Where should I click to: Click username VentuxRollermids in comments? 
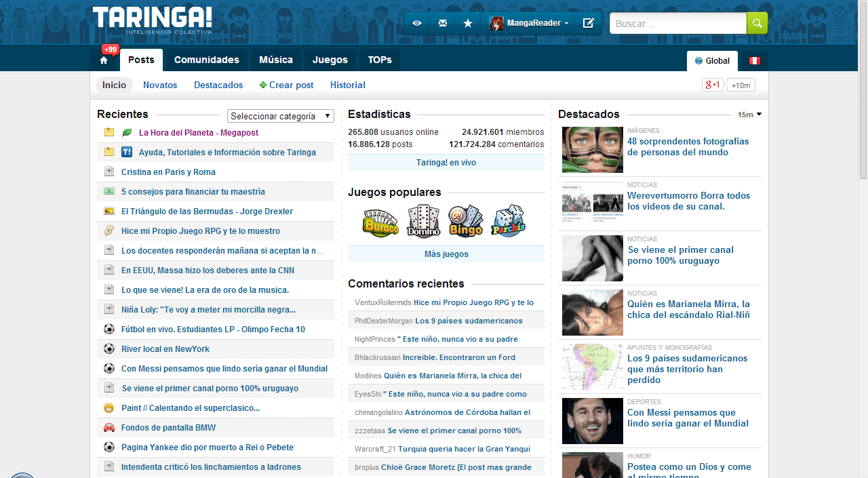tap(383, 302)
